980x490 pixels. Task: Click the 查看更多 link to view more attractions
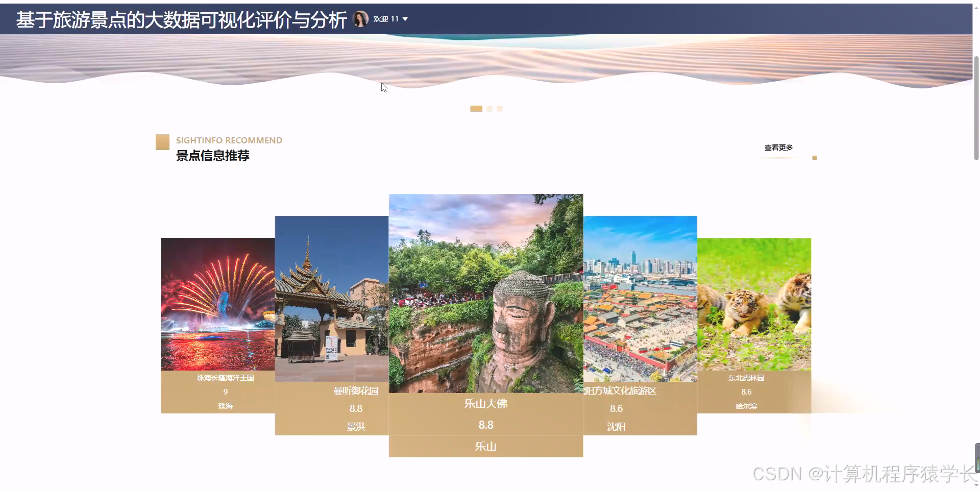click(x=778, y=147)
